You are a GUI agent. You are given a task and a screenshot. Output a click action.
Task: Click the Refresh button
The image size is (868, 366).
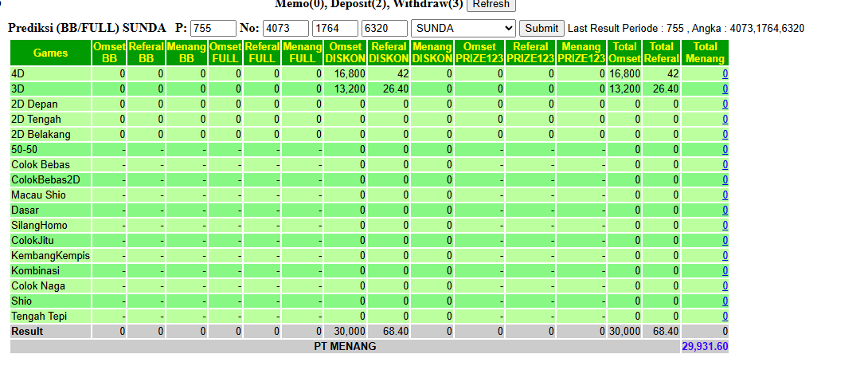coord(491,5)
